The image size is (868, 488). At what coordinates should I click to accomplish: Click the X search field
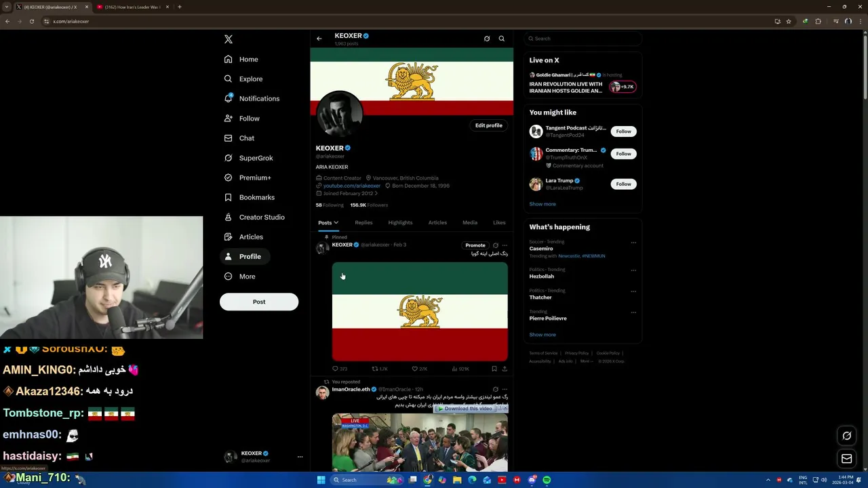tap(583, 39)
